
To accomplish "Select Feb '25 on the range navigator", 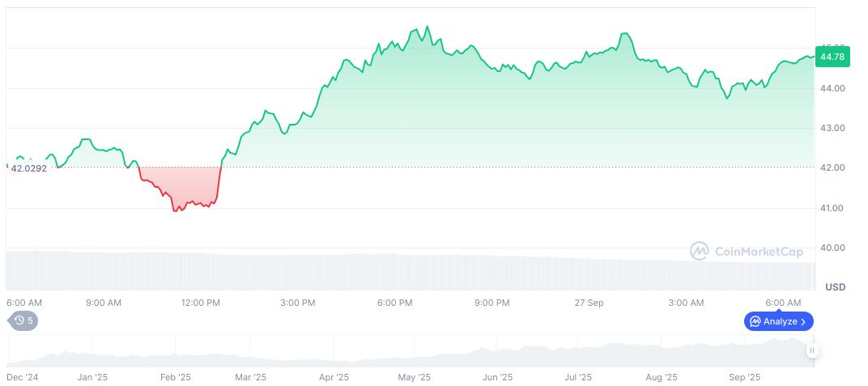I will coord(175,377).
